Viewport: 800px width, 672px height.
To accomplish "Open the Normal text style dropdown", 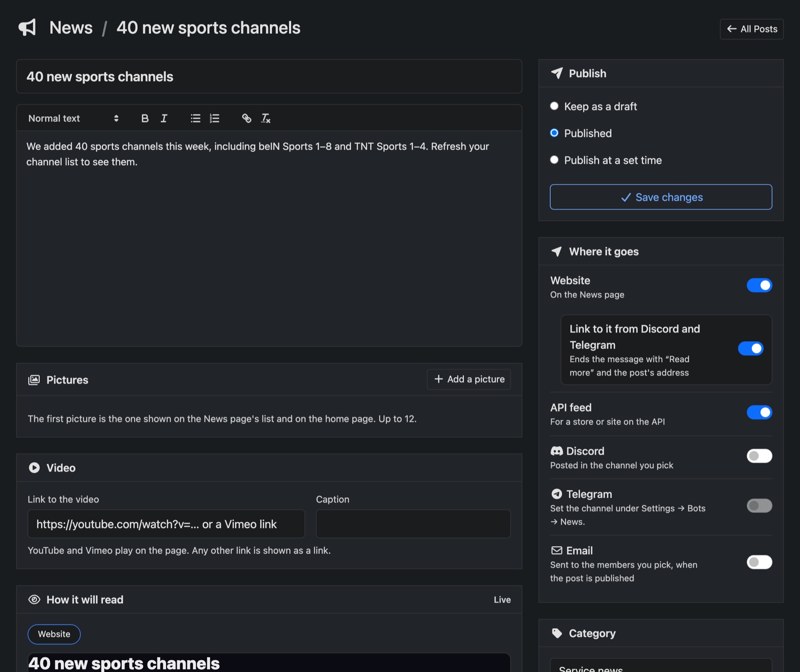I will [73, 118].
